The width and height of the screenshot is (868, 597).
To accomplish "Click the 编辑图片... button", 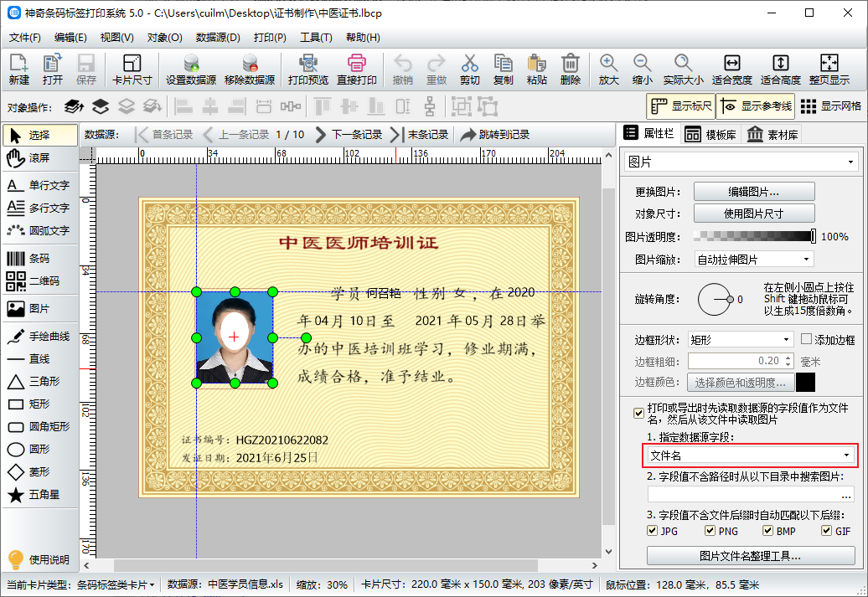I will click(x=753, y=192).
